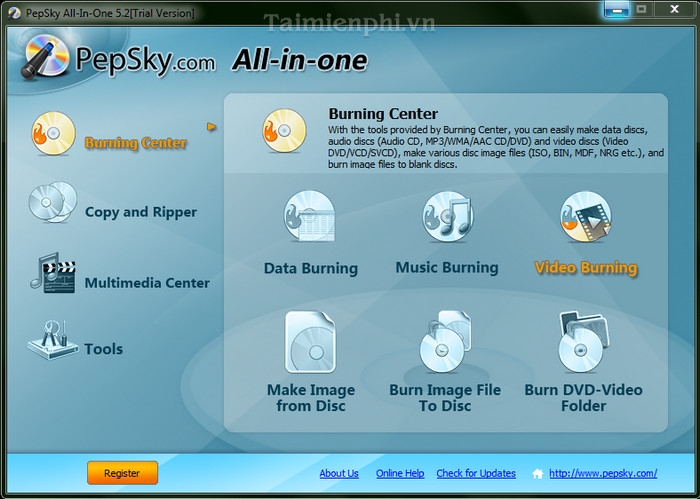The height and width of the screenshot is (499, 700).
Task: Choose Burn Image File To Disc label
Action: pos(445,398)
